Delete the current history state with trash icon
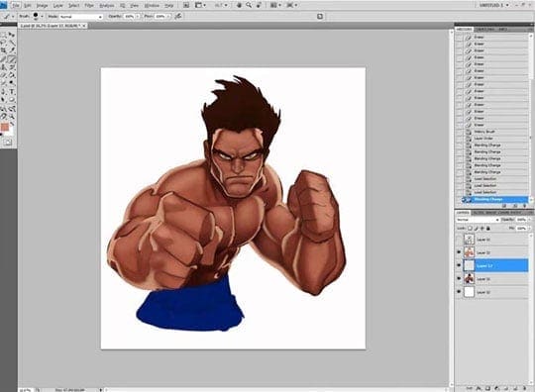 coord(524,206)
